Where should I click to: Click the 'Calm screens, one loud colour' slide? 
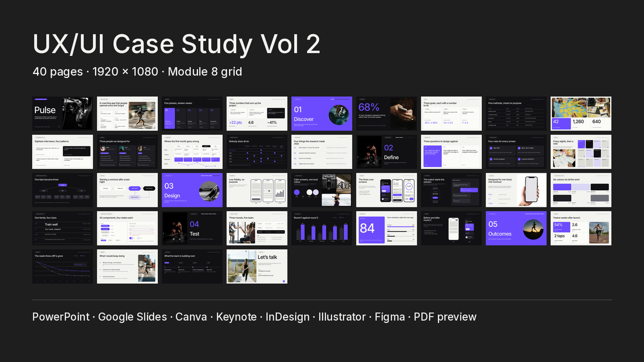click(322, 190)
